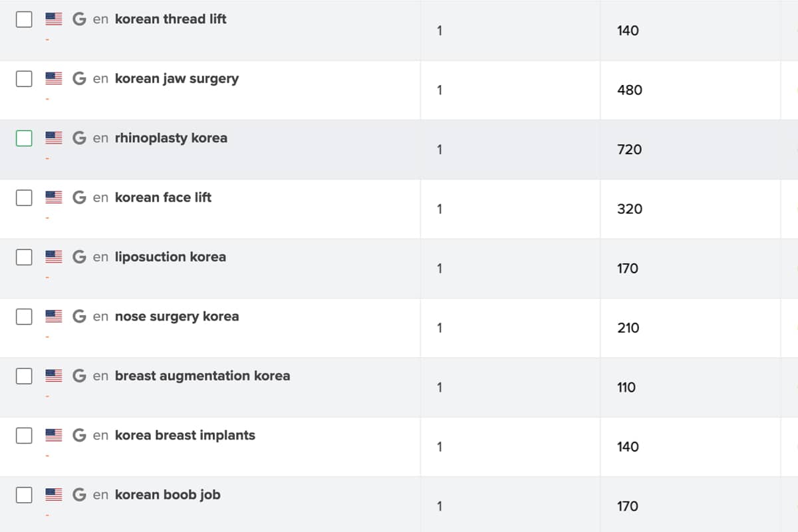Check the korean face lift row
This screenshot has height=532, width=798.
tap(24, 198)
